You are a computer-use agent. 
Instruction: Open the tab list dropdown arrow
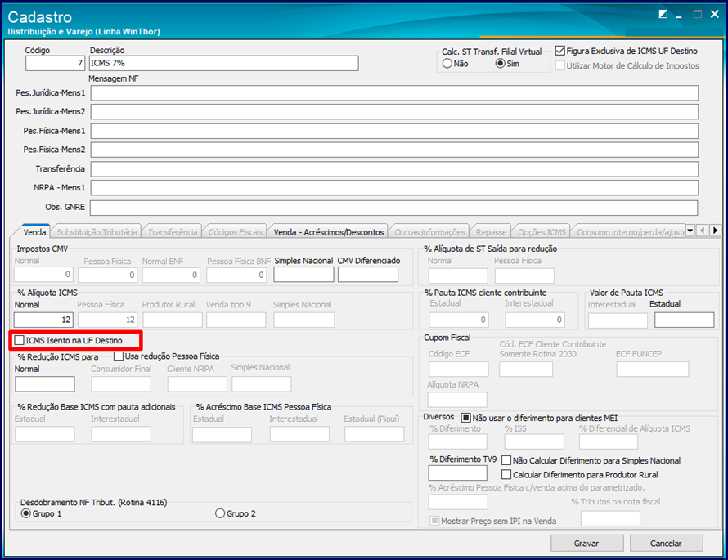(690, 230)
